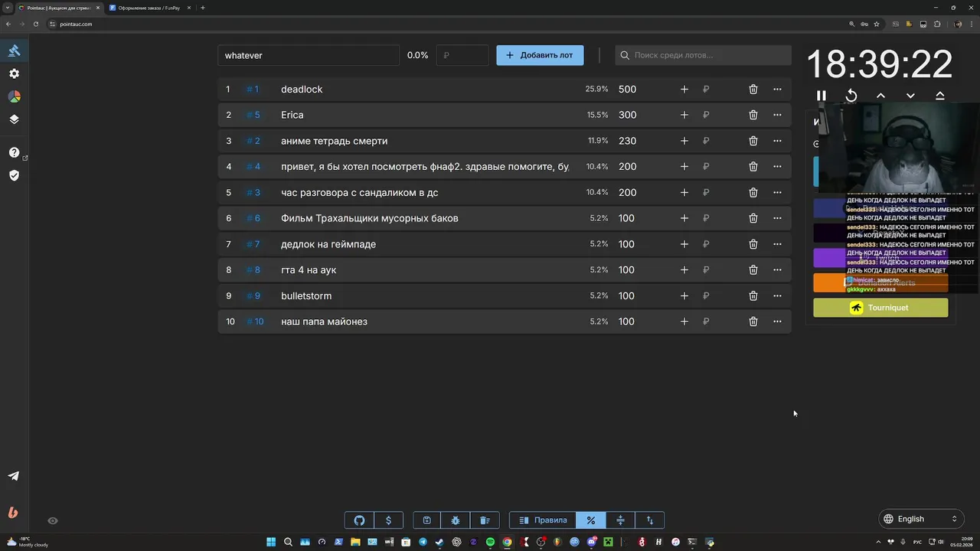This screenshot has width=980, height=551.
Task: Open Telegram from the taskbar
Action: (423, 542)
